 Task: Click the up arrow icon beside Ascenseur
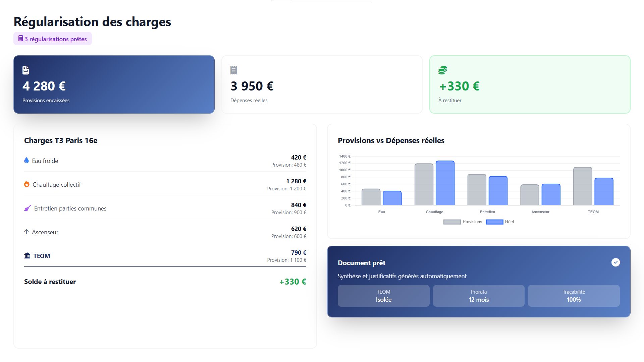click(x=26, y=232)
